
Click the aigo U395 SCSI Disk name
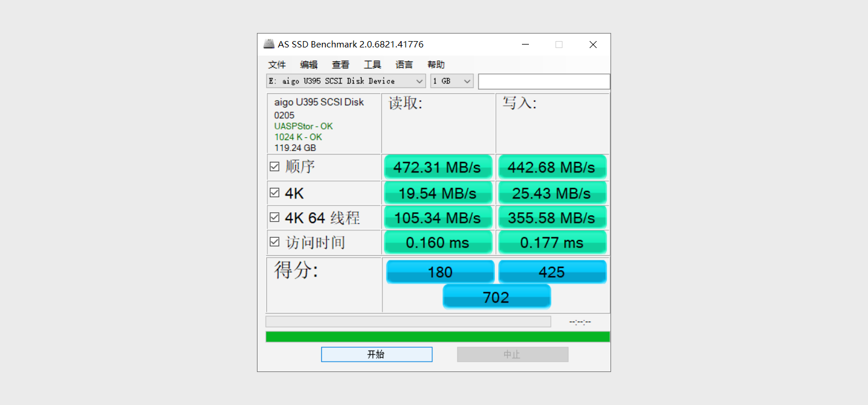coord(319,102)
